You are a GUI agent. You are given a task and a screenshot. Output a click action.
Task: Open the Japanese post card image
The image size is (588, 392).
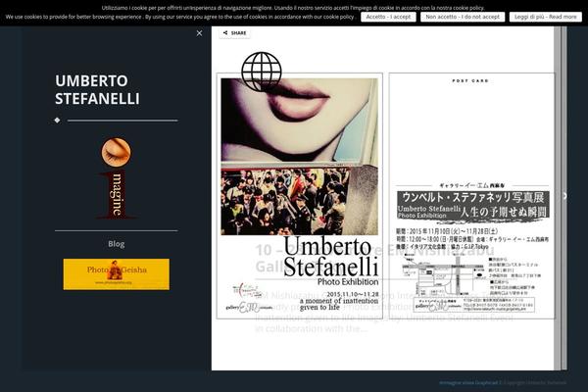[471, 196]
